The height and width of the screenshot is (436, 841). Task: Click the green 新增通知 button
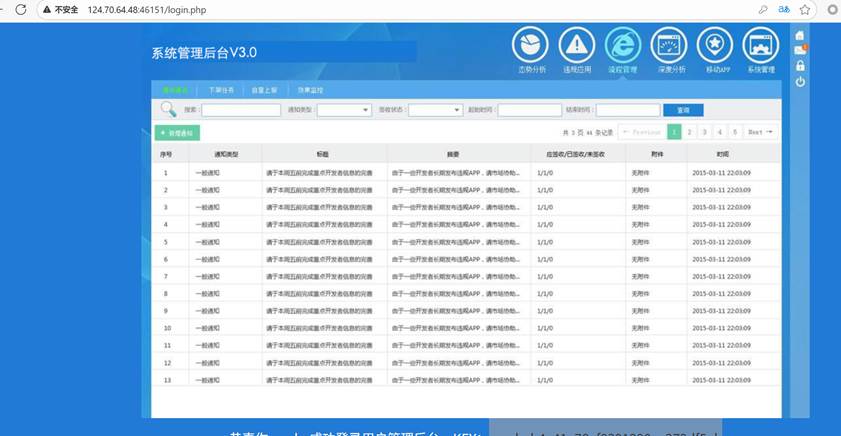coord(178,133)
